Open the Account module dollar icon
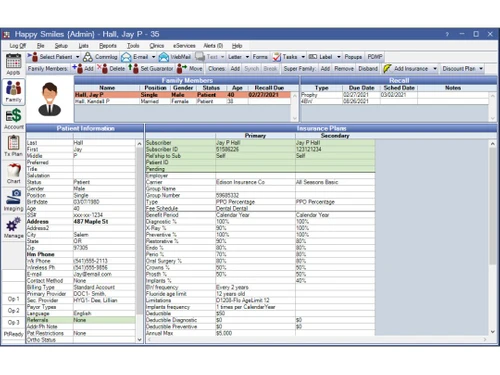This screenshot has height=375, width=500. (x=13, y=116)
